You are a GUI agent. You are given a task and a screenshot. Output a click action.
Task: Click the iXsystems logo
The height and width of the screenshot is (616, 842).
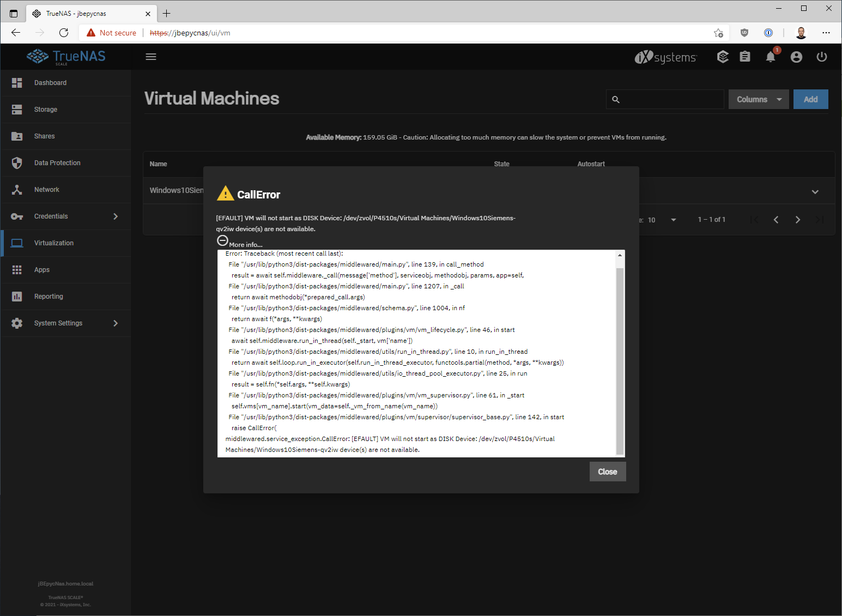[665, 57]
